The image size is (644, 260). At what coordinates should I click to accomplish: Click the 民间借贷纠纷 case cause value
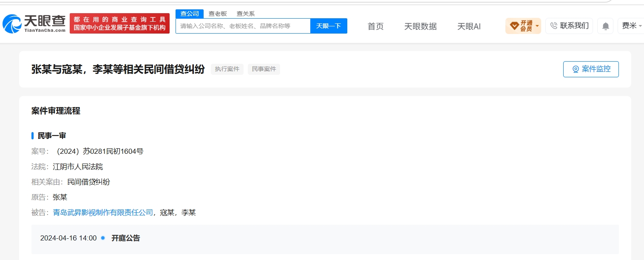[88, 182]
